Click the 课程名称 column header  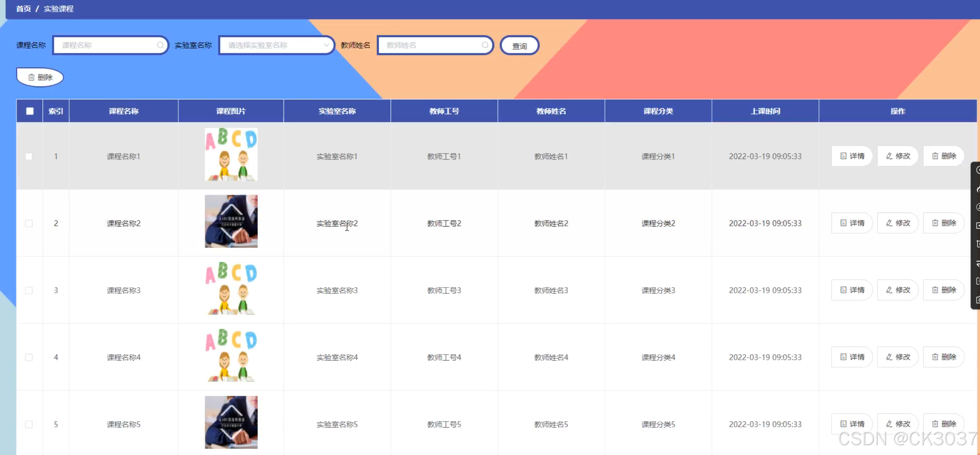pos(124,111)
